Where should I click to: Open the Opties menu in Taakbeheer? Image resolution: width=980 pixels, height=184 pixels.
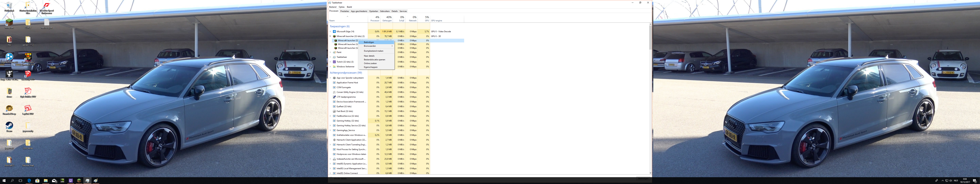(341, 7)
